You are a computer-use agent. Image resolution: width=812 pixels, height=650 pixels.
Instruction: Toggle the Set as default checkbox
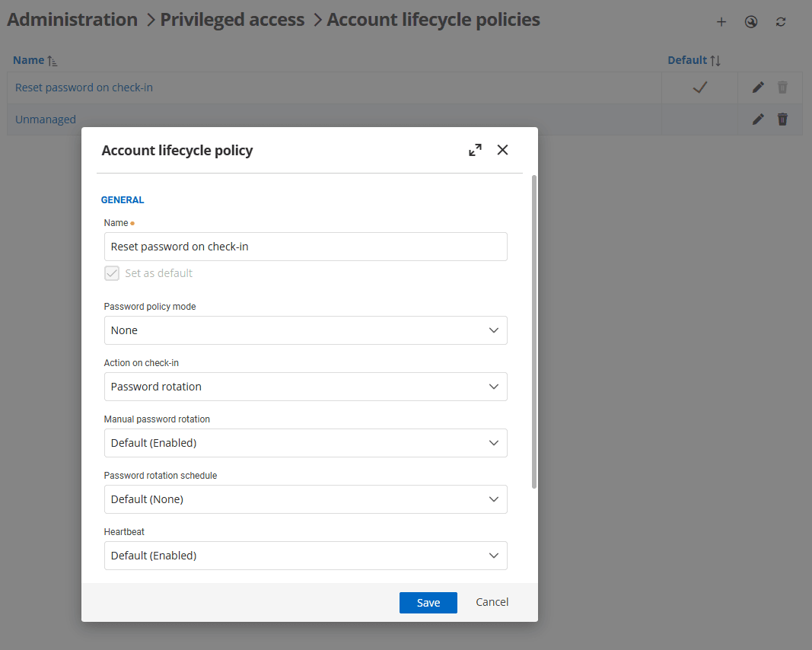pyautogui.click(x=112, y=272)
